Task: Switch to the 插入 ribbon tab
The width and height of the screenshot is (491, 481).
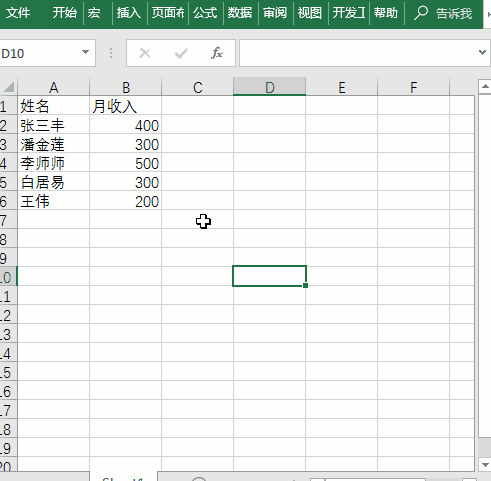Action: click(x=129, y=13)
